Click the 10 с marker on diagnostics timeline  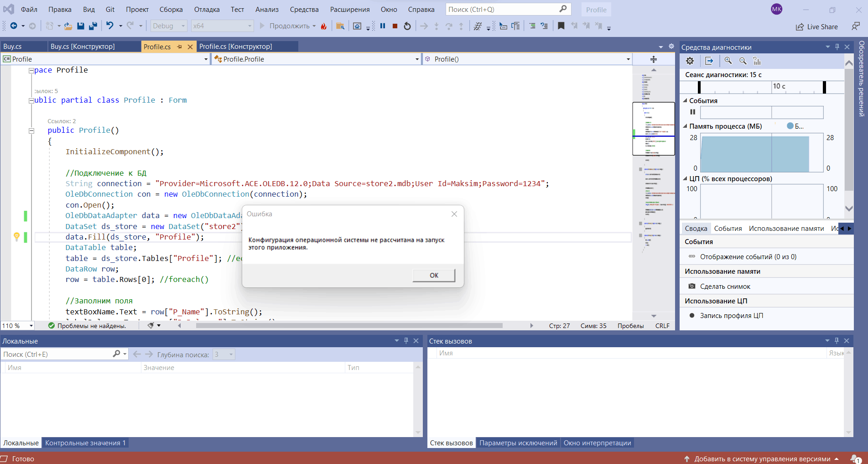point(779,86)
